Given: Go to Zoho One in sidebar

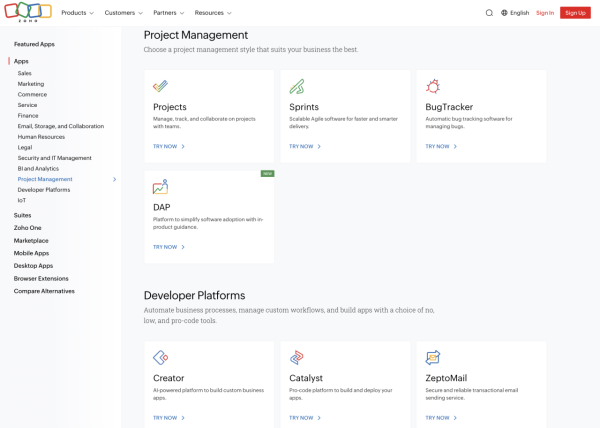Looking at the screenshot, I should click(x=27, y=228).
